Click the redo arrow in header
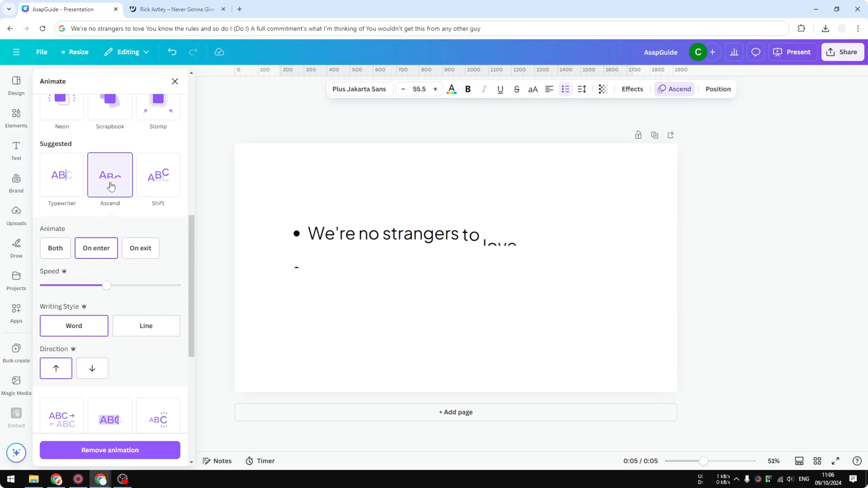This screenshot has width=868, height=488. coord(193,52)
